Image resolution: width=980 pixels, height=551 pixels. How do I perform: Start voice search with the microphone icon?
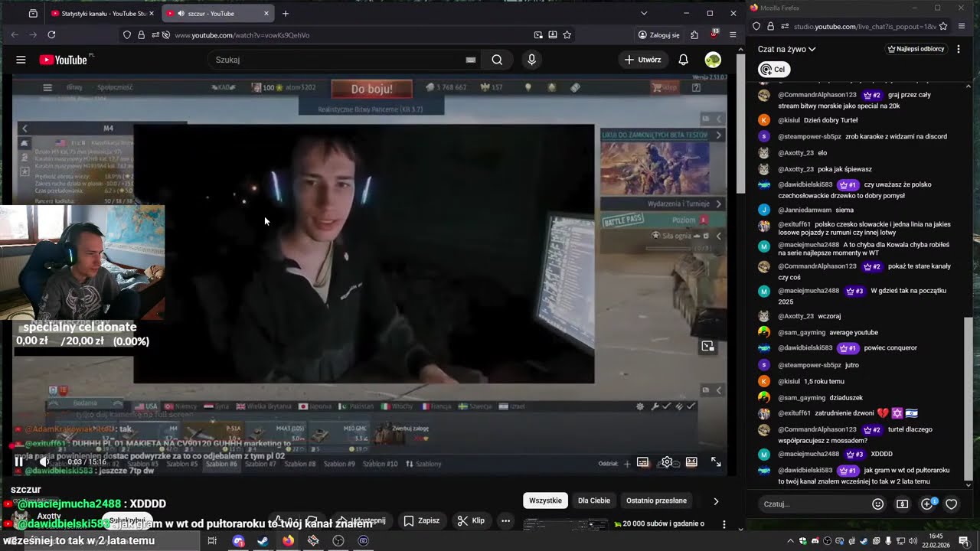(x=531, y=60)
